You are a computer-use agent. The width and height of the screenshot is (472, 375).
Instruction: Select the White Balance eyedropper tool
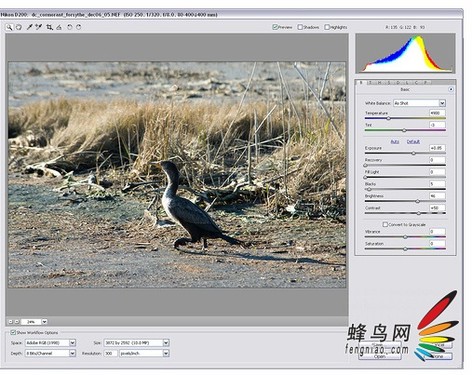(x=30, y=27)
